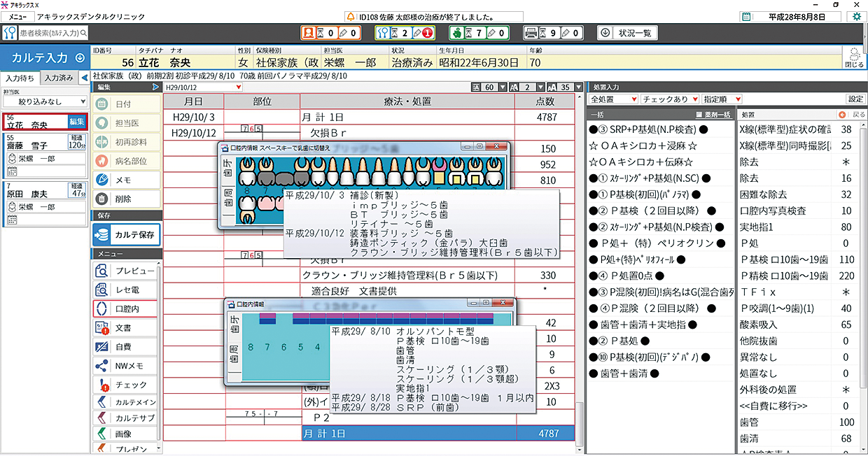Open the settings gear icon

coord(856,16)
